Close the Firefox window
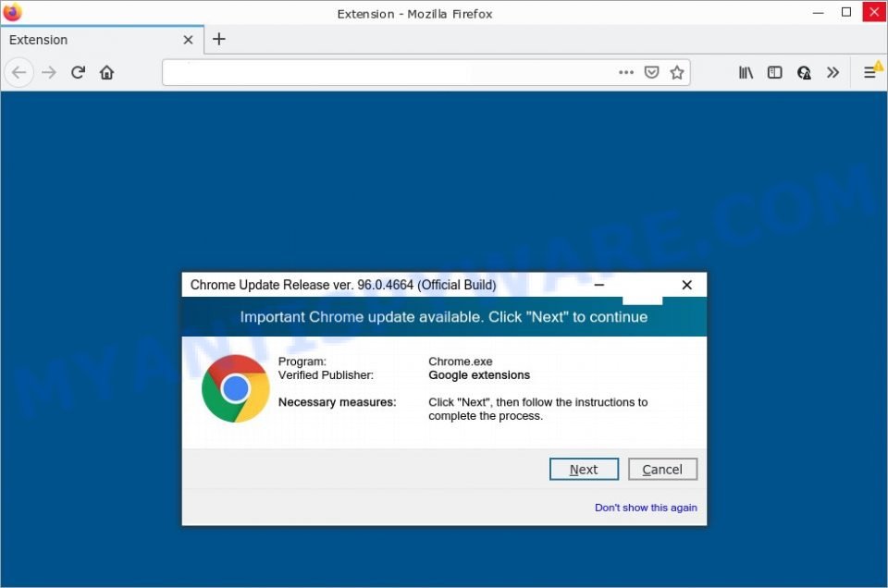888x588 pixels. (874, 12)
